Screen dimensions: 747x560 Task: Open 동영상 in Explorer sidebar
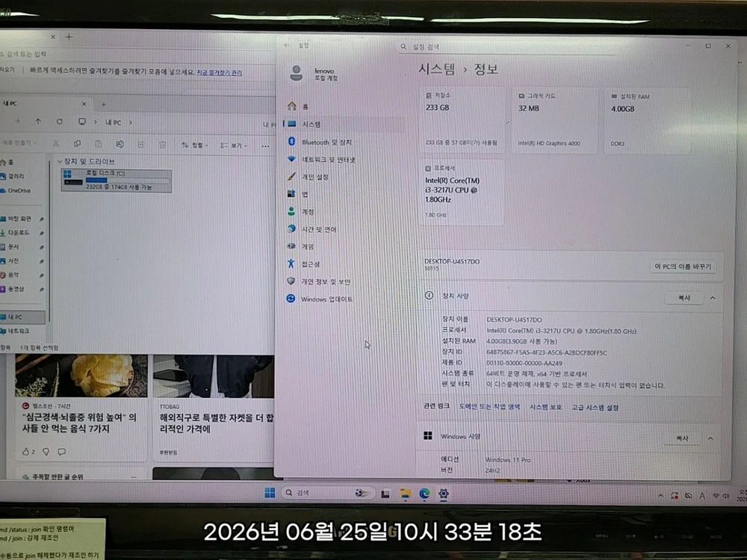pos(13,289)
